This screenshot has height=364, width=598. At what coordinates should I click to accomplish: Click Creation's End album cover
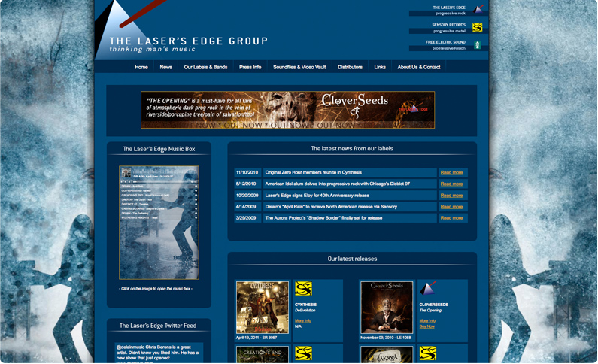point(263,354)
